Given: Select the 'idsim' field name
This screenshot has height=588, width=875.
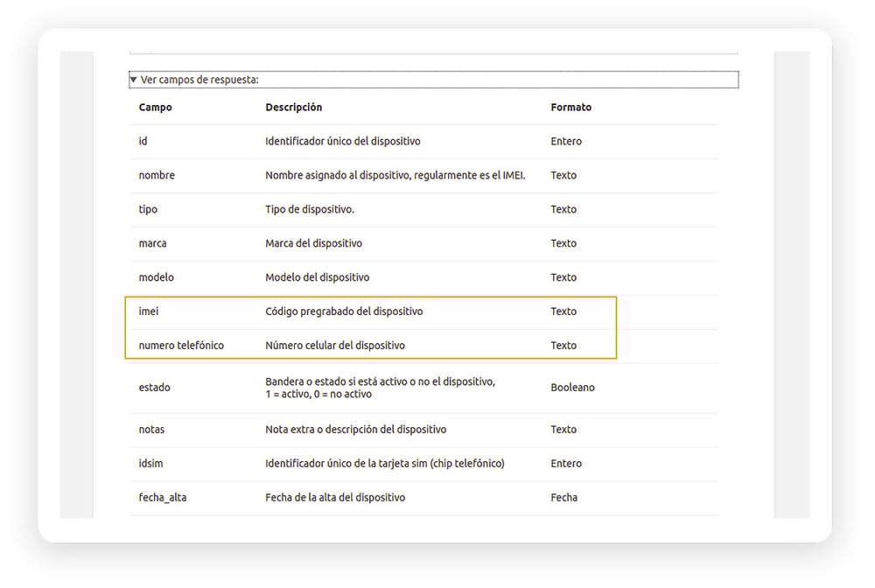Looking at the screenshot, I should coord(150,464).
